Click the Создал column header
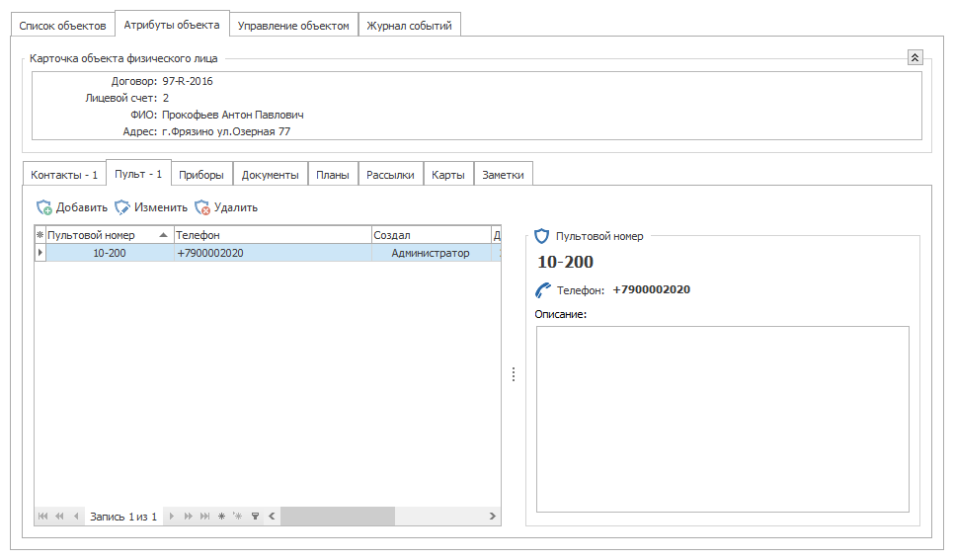The height and width of the screenshot is (560, 954). [x=432, y=235]
